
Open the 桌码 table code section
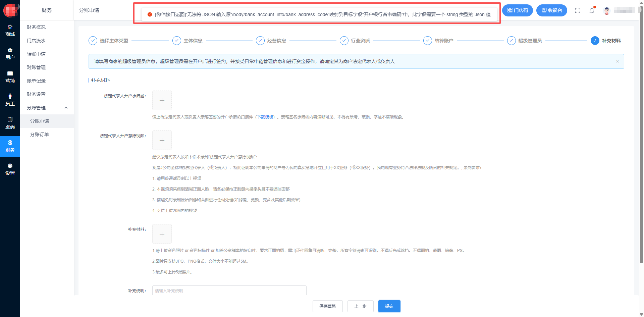point(10,123)
